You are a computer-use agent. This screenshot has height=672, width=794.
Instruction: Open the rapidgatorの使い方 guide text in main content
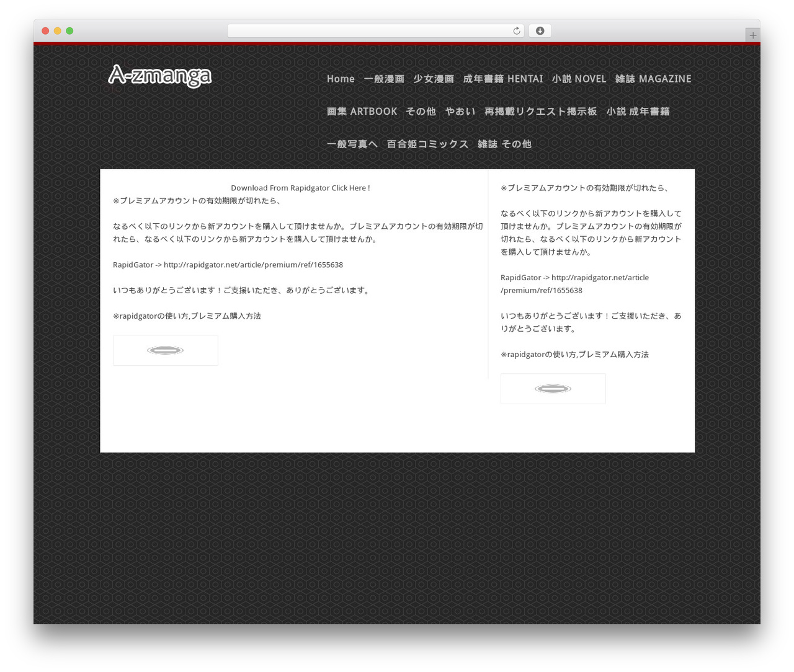[x=187, y=316]
